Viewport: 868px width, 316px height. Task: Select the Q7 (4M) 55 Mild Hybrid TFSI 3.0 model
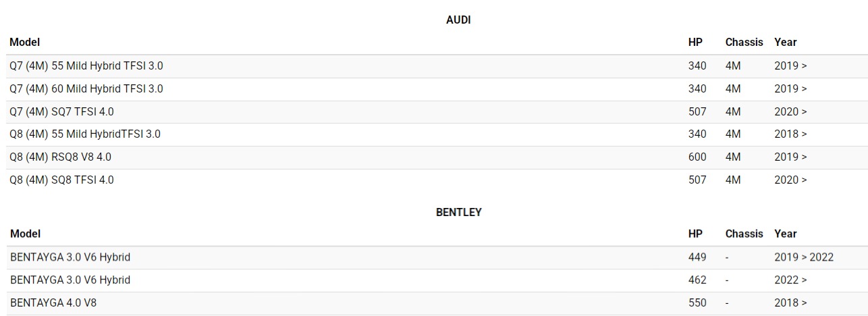click(86, 66)
